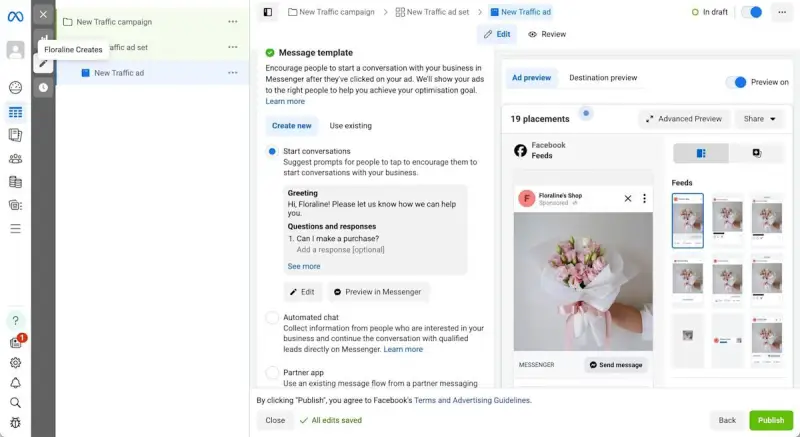Toggle the side panel layout icon

coord(268,12)
